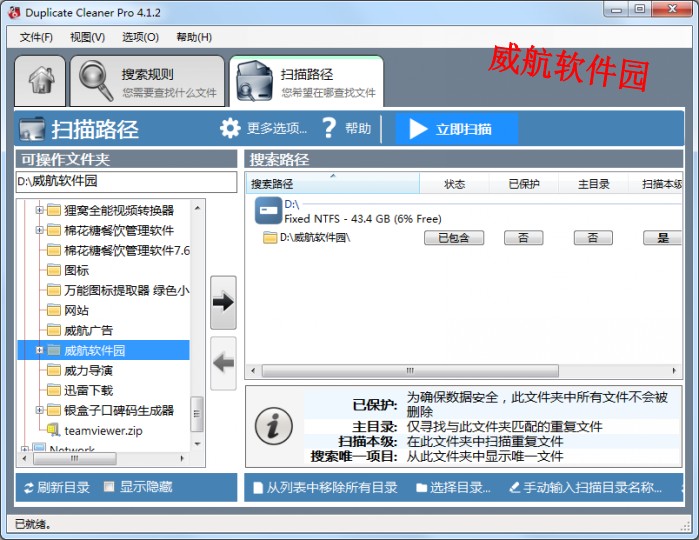This screenshot has height=540, width=699.
Task: Click folder icon beside D:\威航软件园\ path
Action: [270, 237]
